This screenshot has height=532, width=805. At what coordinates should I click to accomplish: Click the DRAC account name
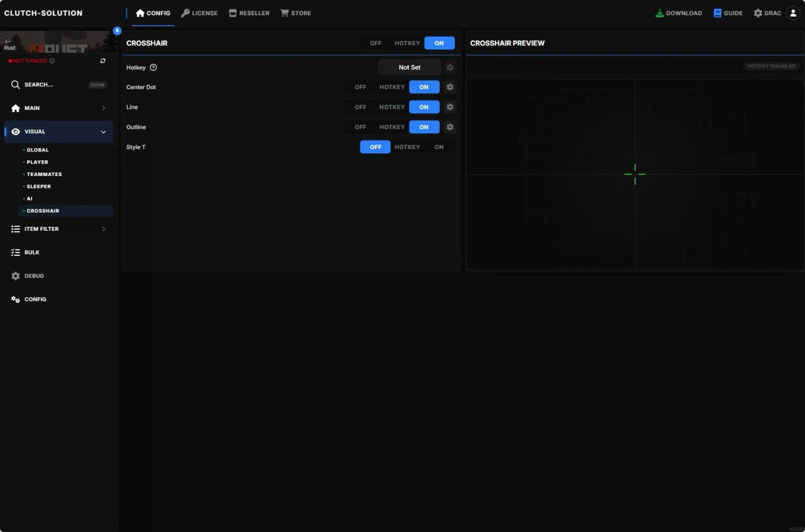point(773,13)
